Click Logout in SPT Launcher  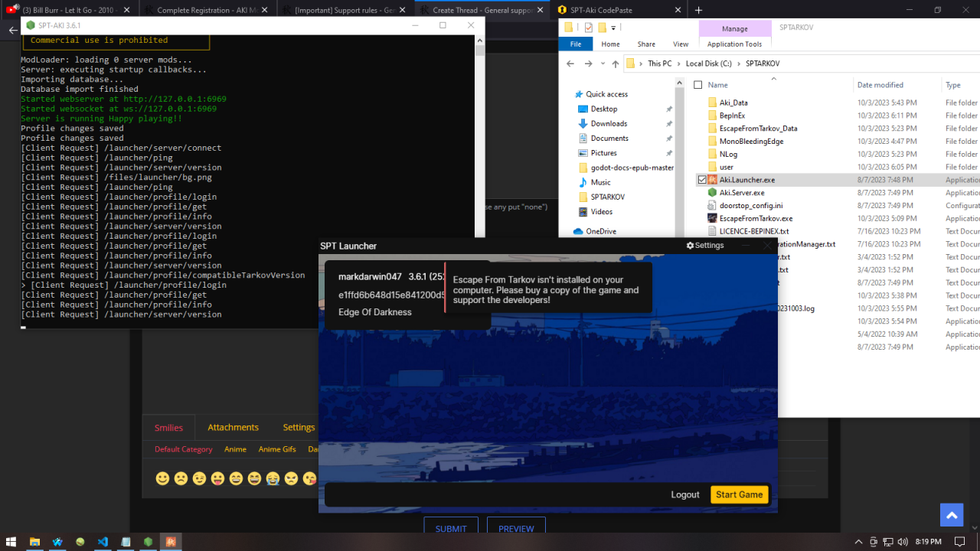685,494
